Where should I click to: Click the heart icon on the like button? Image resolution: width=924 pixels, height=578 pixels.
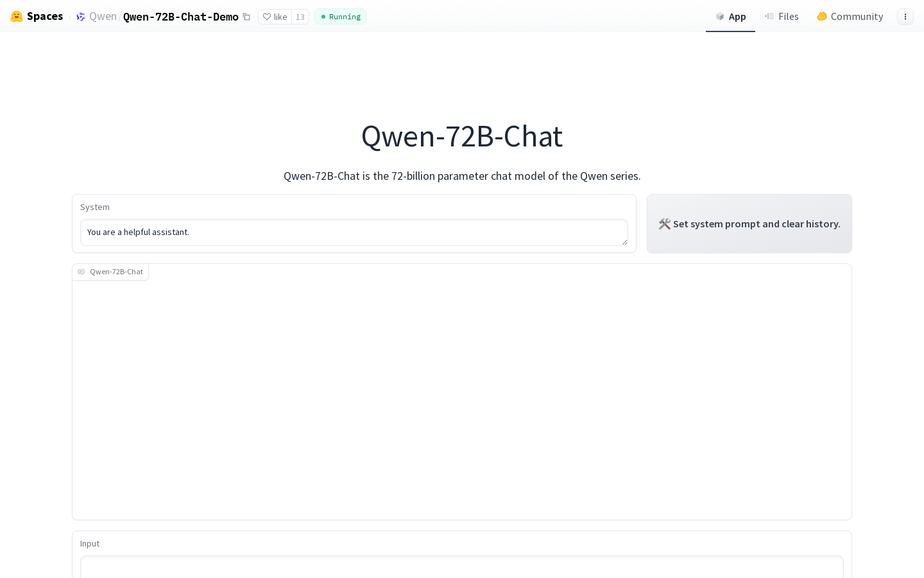tap(268, 17)
